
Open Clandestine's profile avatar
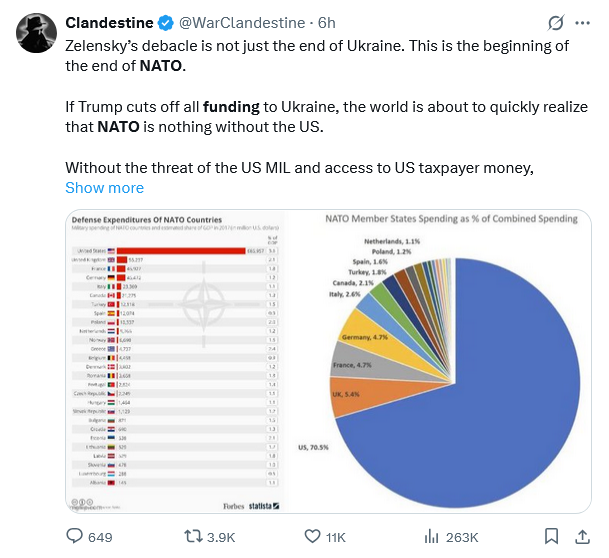[x=35, y=33]
